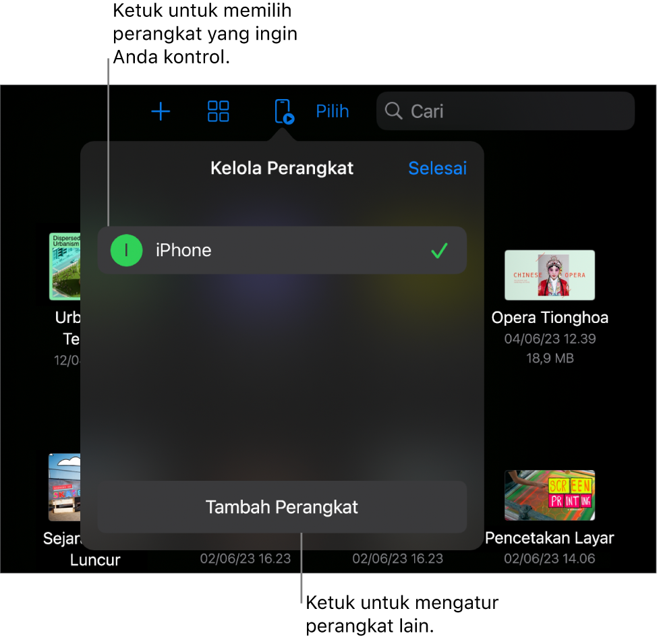Open the Dispersed Urbanism thumbnail
This screenshot has height=644, width=657.
pos(65,266)
